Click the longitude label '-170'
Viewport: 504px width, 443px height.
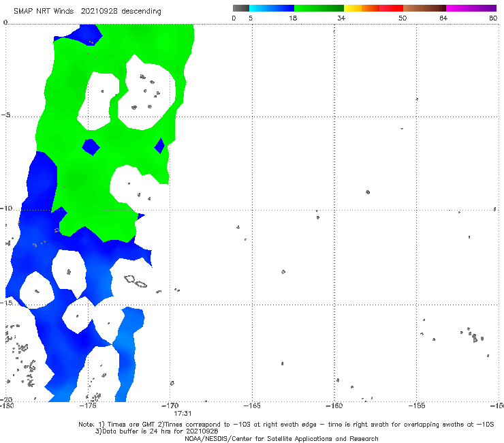(170, 406)
